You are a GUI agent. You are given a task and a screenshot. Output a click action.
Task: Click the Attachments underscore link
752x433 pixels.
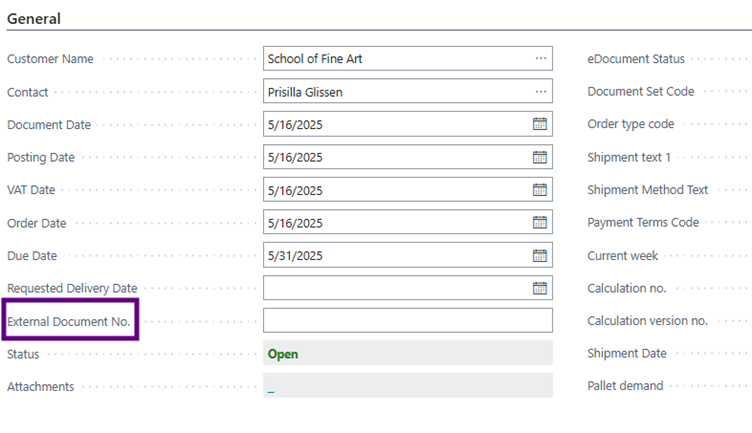point(271,389)
